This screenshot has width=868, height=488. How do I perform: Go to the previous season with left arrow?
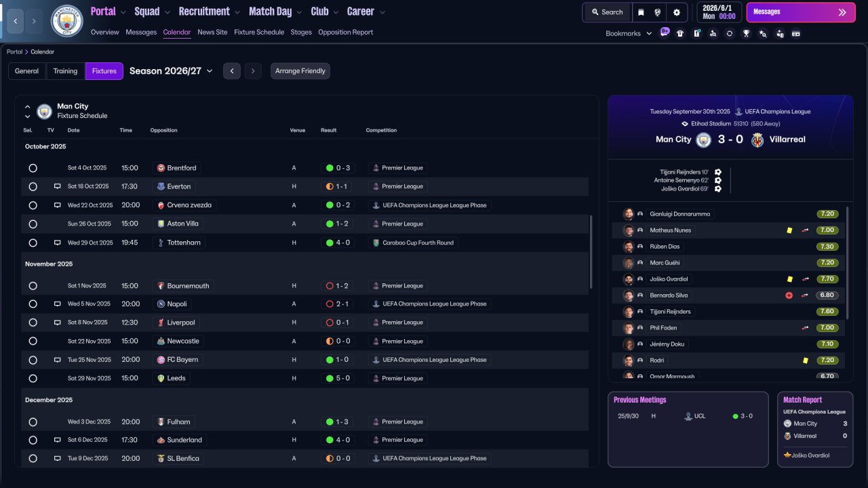click(232, 71)
